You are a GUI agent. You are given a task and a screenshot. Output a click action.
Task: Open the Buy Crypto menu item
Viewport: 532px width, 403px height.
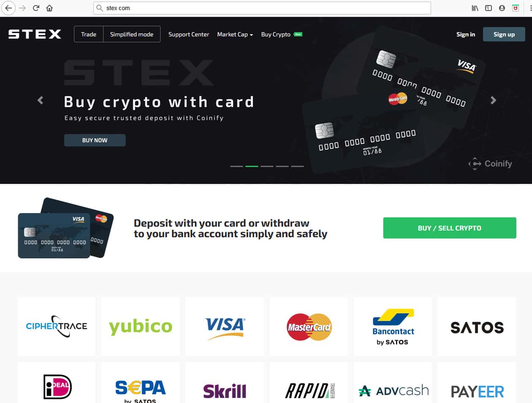tap(276, 34)
